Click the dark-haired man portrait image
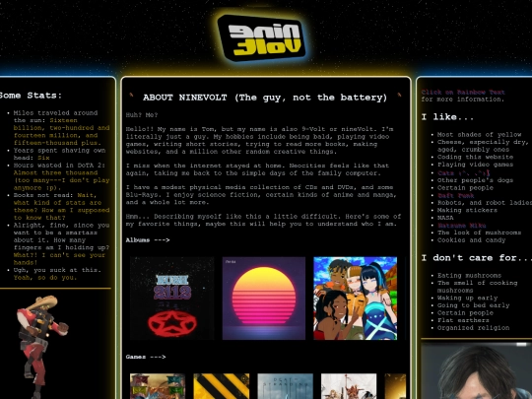Image resolution: width=532 pixels, height=399 pixels. (x=477, y=370)
